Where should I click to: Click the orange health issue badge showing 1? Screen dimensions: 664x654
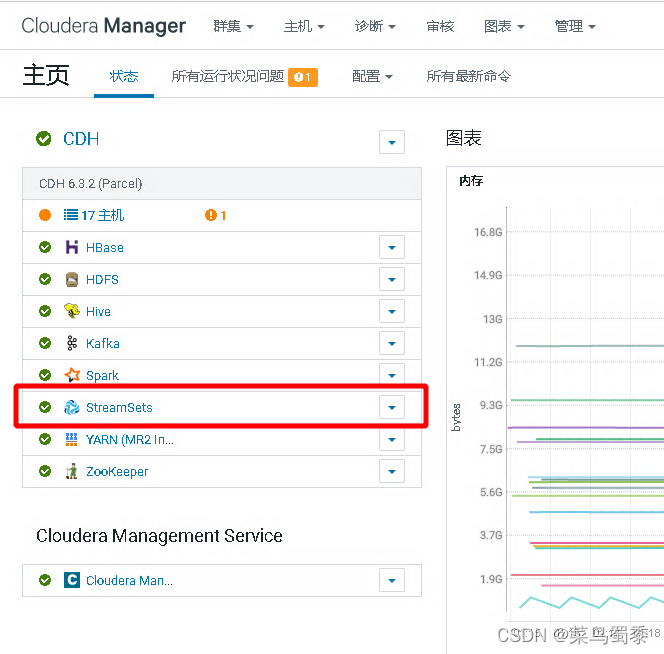point(303,77)
